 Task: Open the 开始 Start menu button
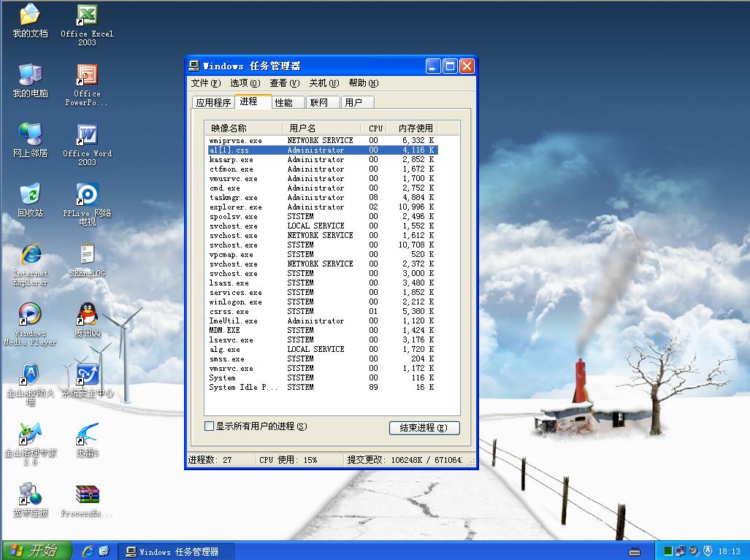[37, 551]
